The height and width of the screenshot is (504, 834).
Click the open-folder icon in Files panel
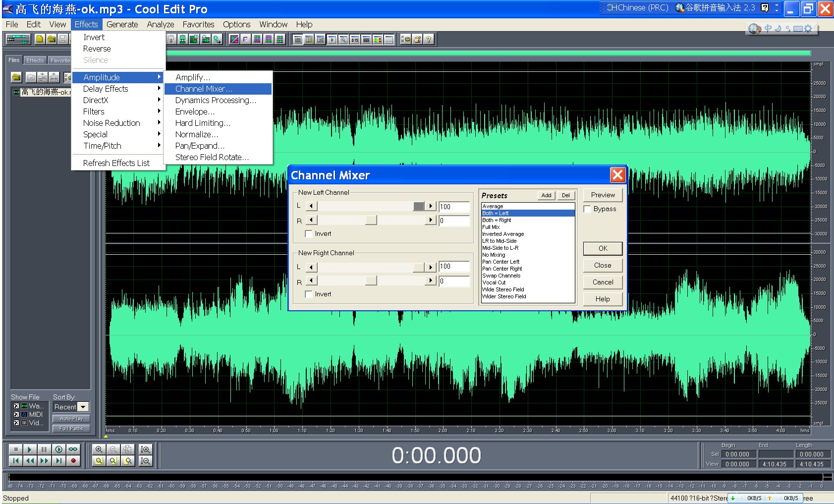tap(16, 77)
